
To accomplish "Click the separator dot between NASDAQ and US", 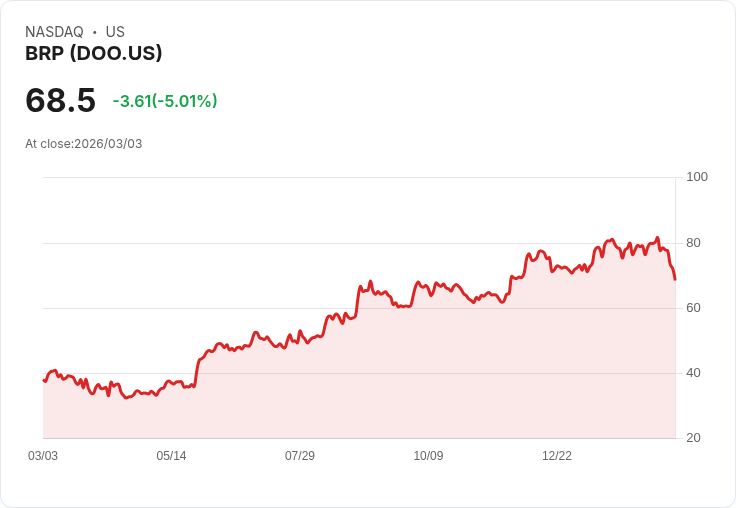I will point(94,32).
